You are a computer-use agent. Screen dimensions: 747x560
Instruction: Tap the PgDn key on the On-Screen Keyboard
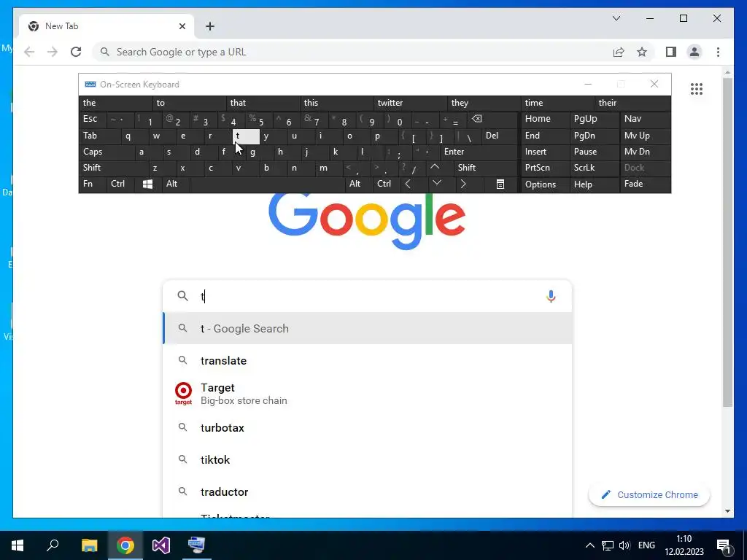(594, 136)
